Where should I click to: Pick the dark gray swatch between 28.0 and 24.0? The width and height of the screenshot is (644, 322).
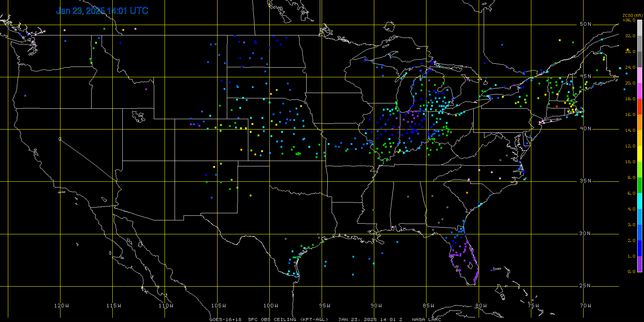click(x=640, y=59)
